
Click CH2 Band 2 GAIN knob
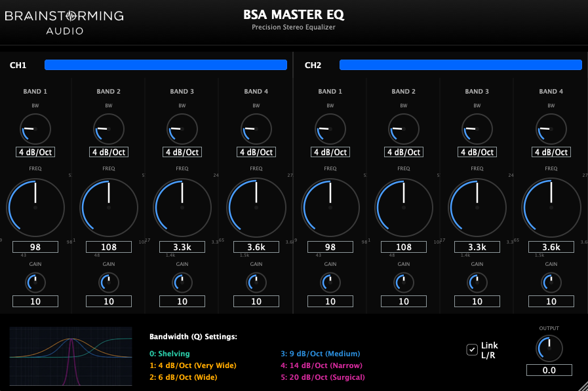[x=404, y=283]
